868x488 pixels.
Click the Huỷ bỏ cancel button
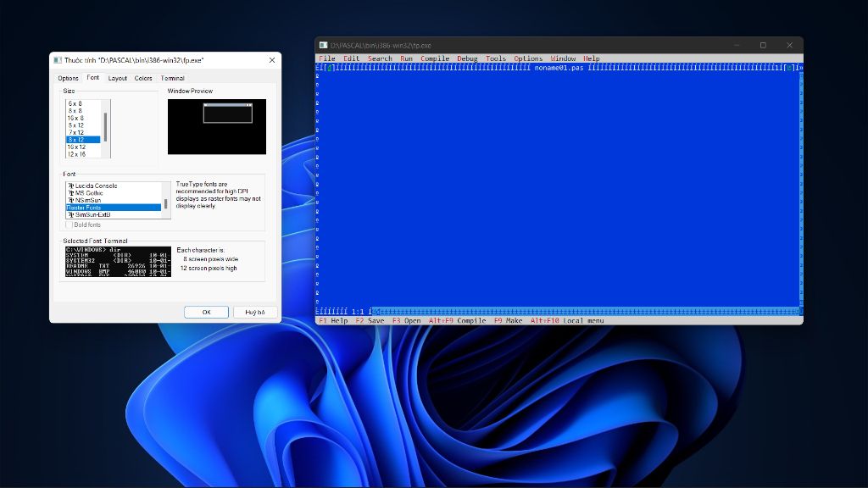click(x=254, y=312)
